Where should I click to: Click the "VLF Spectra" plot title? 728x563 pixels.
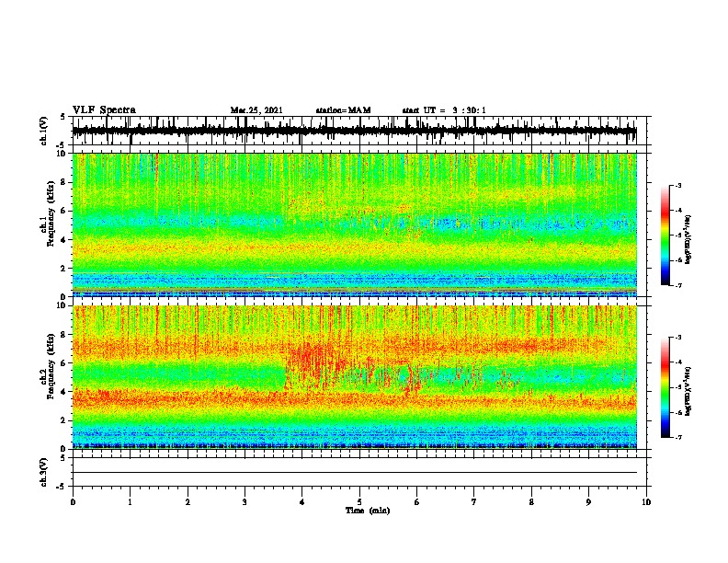pyautogui.click(x=104, y=110)
